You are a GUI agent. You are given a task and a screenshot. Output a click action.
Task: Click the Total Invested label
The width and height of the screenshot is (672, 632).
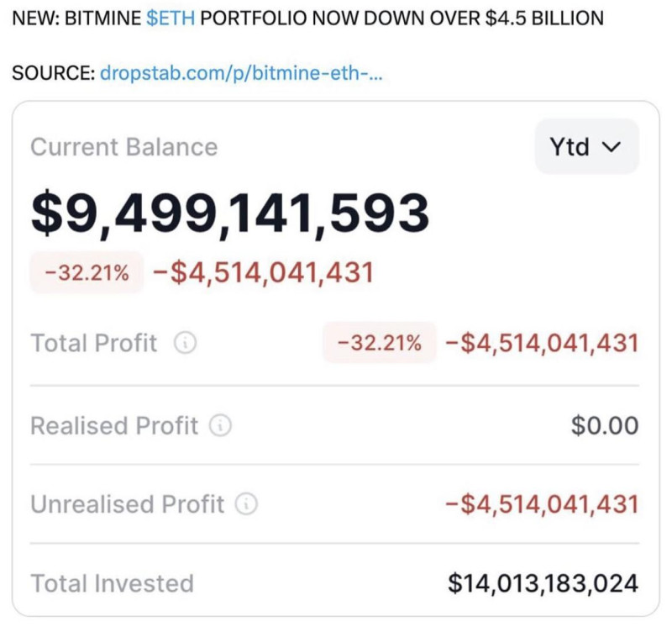point(112,582)
